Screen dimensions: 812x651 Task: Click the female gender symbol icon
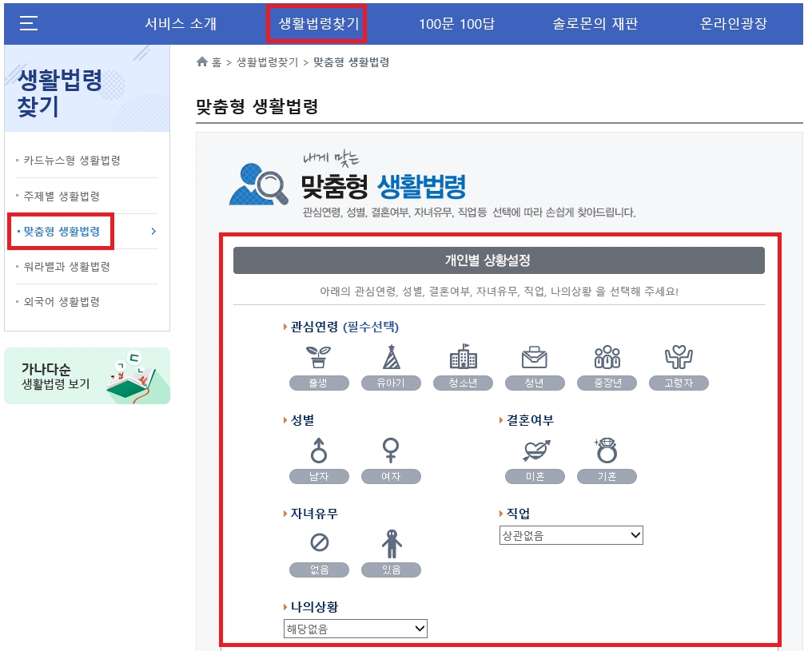pos(391,451)
